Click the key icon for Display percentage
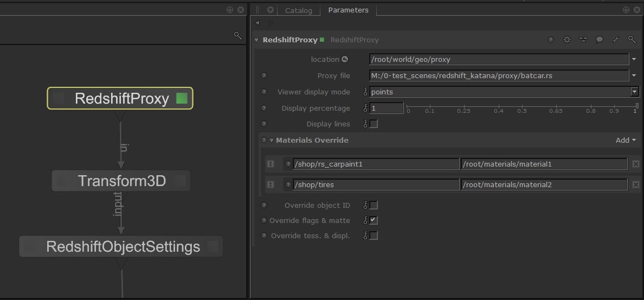Viewport: 644px width, 300px height. (365, 108)
